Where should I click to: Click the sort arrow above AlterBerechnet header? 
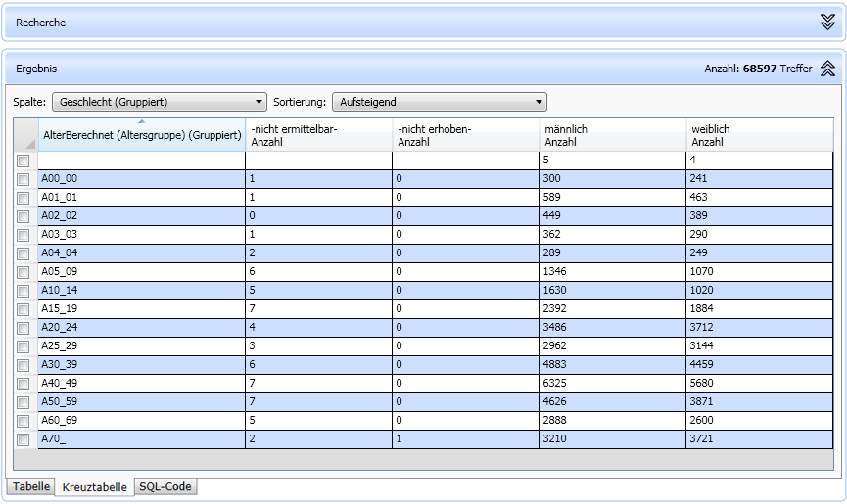point(142,122)
